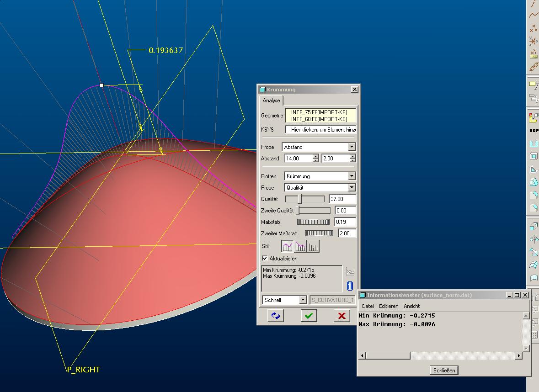
Task: Click the 0.193637 dimension annotation
Action: [x=165, y=50]
